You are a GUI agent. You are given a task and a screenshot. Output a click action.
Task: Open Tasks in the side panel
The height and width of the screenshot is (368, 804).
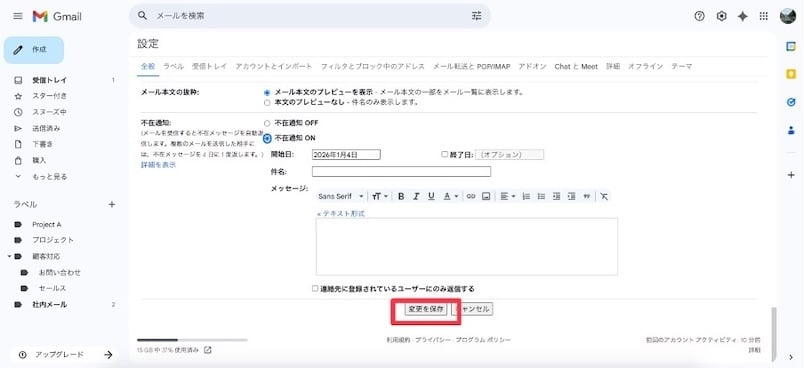[x=791, y=103]
